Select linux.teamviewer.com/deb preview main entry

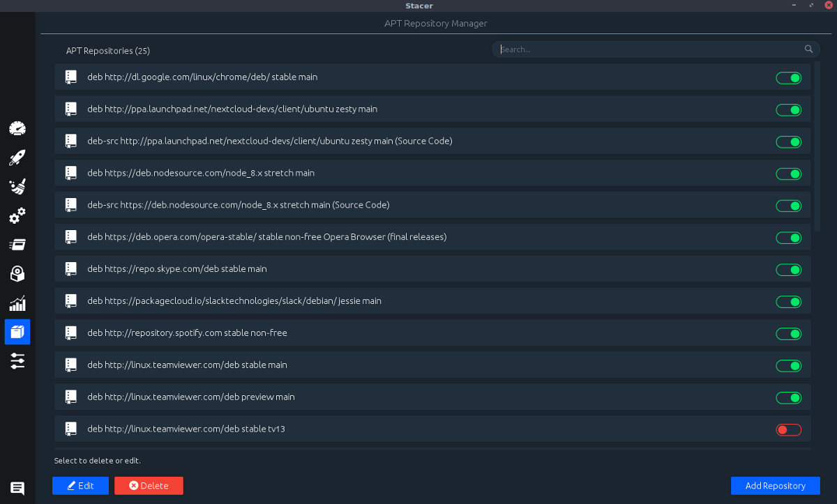click(191, 397)
